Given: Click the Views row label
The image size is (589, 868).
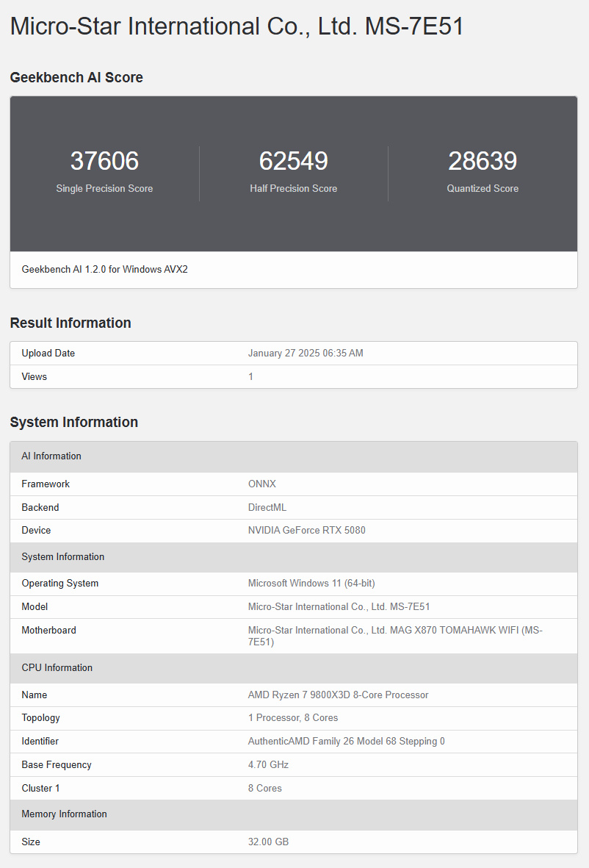Looking at the screenshot, I should pos(35,376).
